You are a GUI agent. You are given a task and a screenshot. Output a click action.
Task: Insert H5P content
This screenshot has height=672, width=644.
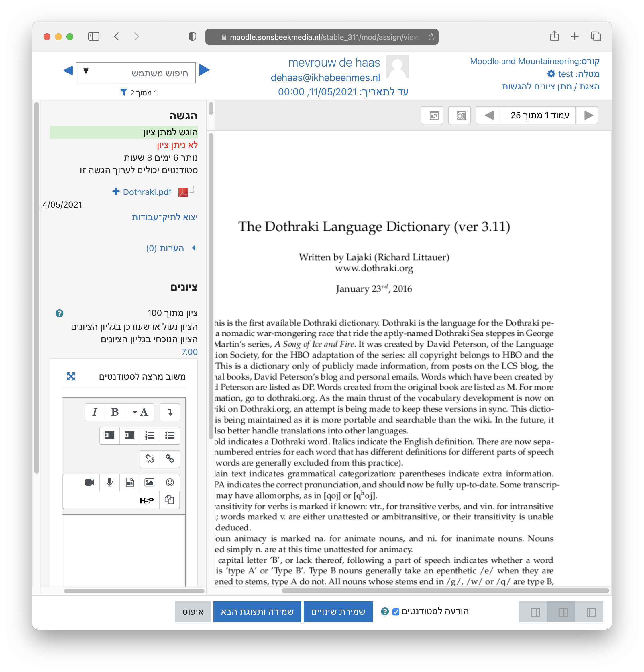pyautogui.click(x=147, y=500)
